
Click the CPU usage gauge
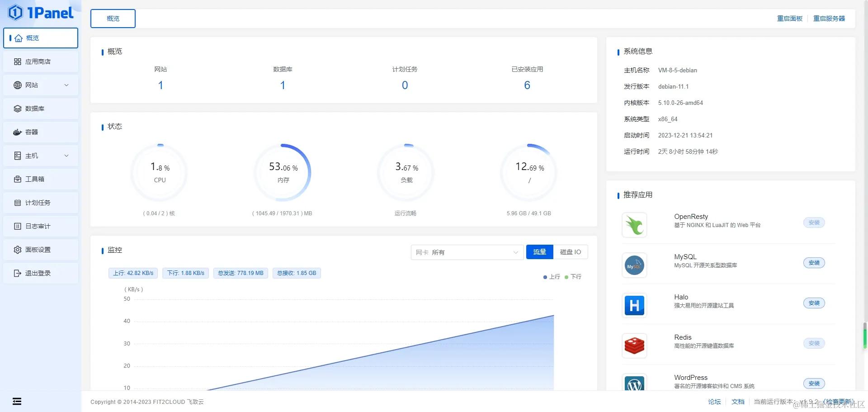[x=160, y=172]
